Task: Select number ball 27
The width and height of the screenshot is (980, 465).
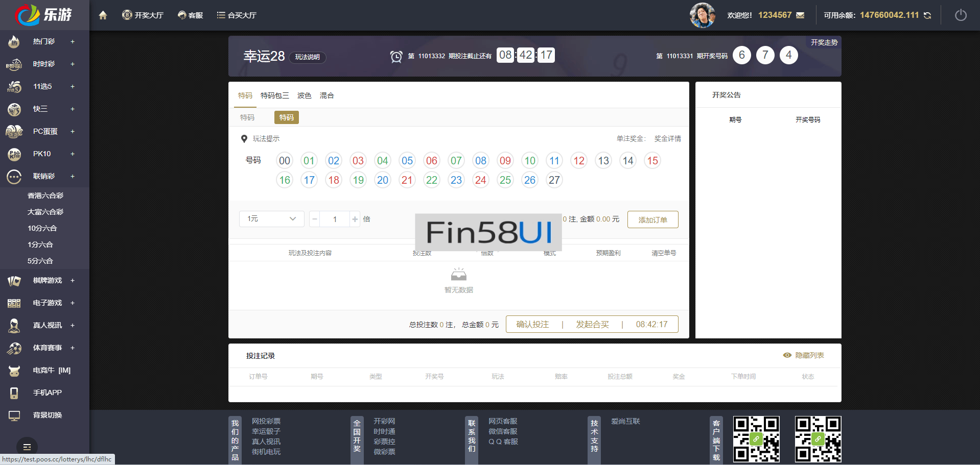Action: pyautogui.click(x=554, y=180)
